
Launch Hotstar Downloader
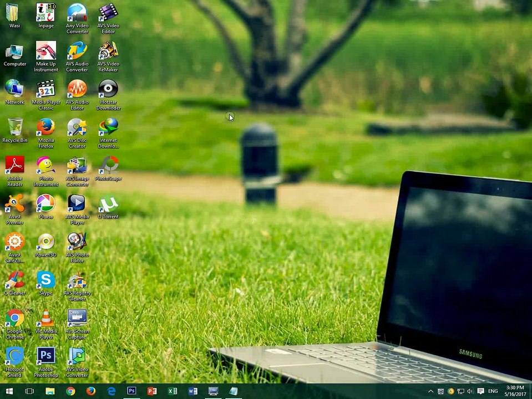(x=108, y=95)
